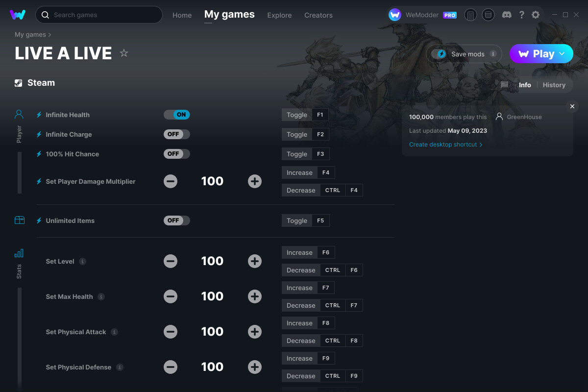Open the Play button dropdown arrow
This screenshot has width=588, height=392.
point(562,54)
